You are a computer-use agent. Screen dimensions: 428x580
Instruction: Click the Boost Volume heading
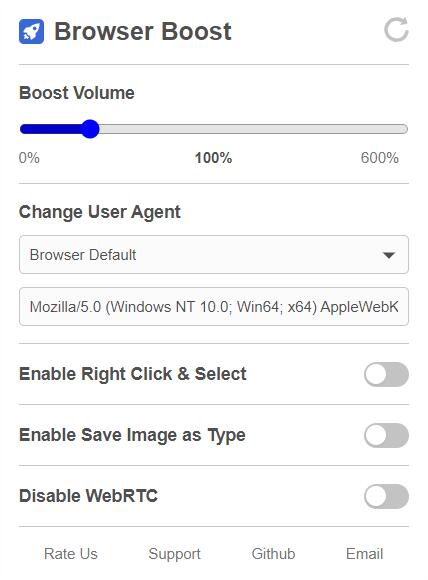(x=77, y=92)
